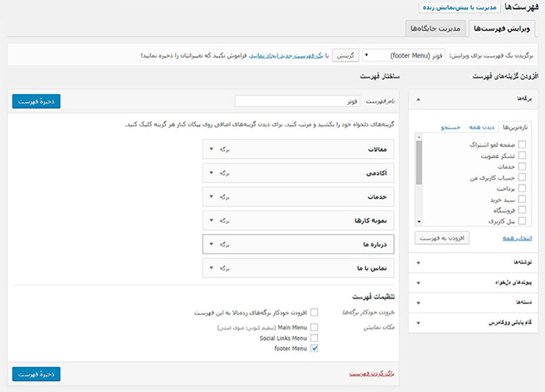Viewport: 545px width, 392px height.
Task: Click the bottom ذخیرهٔ فهرست save button
Action: click(36, 374)
